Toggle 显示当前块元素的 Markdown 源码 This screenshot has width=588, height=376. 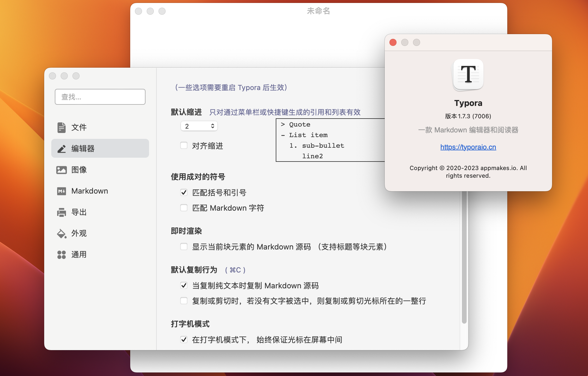click(x=184, y=247)
